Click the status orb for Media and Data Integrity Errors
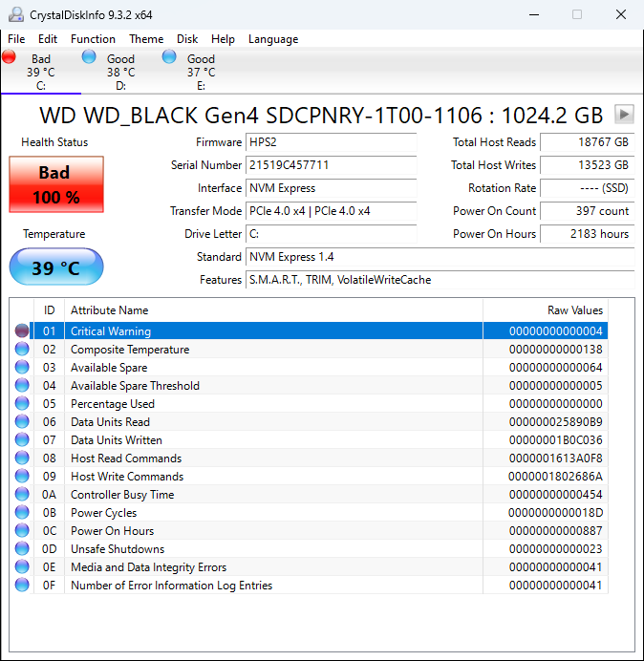644x661 pixels. (22, 566)
